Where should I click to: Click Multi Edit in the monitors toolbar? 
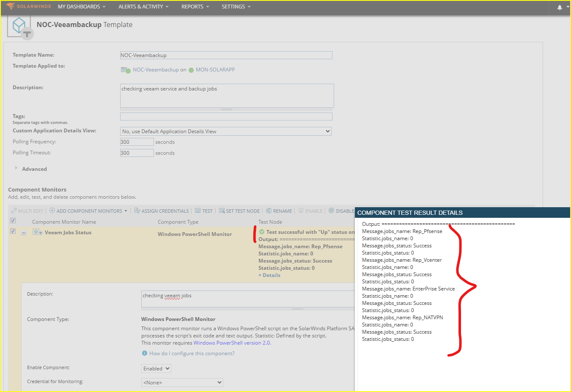click(x=27, y=211)
